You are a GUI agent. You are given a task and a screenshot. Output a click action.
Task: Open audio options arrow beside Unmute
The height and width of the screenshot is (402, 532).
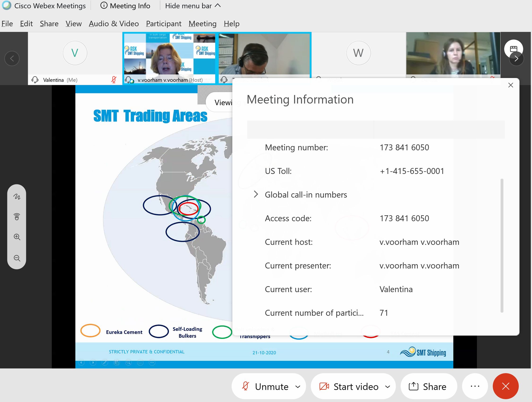(298, 387)
